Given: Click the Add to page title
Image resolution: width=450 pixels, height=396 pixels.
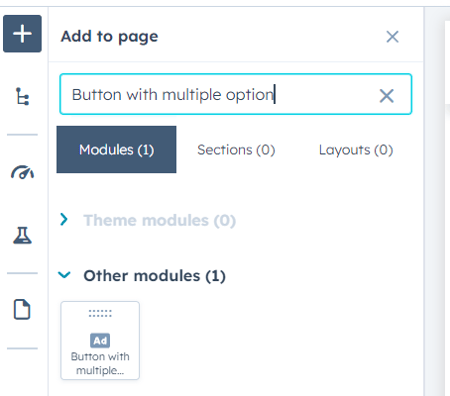Looking at the screenshot, I should (x=109, y=37).
